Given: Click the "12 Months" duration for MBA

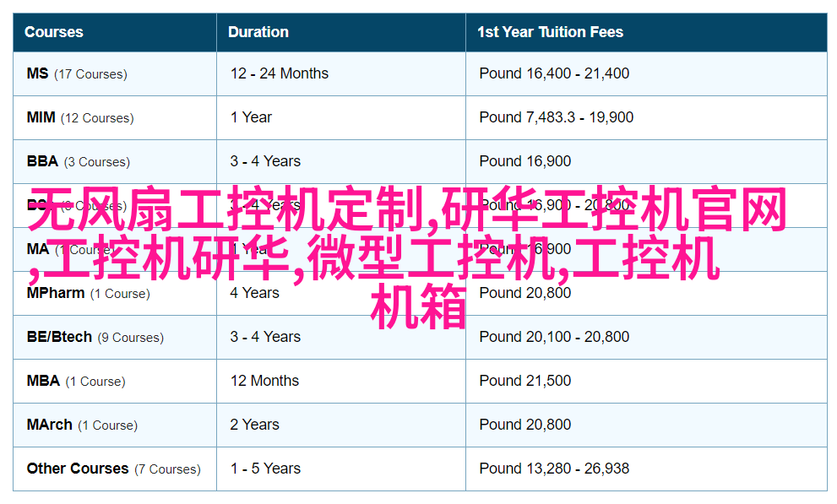Looking at the screenshot, I should coord(264,381).
